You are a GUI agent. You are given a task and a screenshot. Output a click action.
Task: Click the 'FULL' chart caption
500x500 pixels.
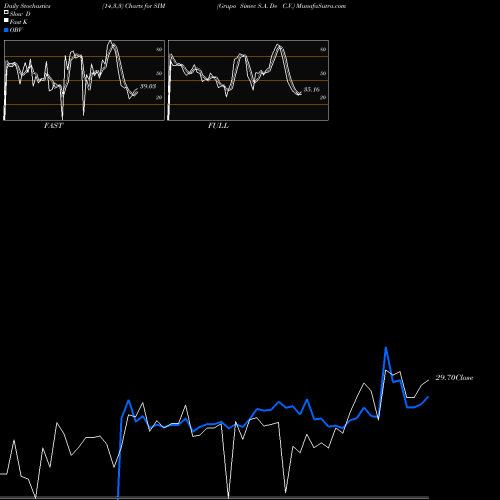tap(218, 126)
